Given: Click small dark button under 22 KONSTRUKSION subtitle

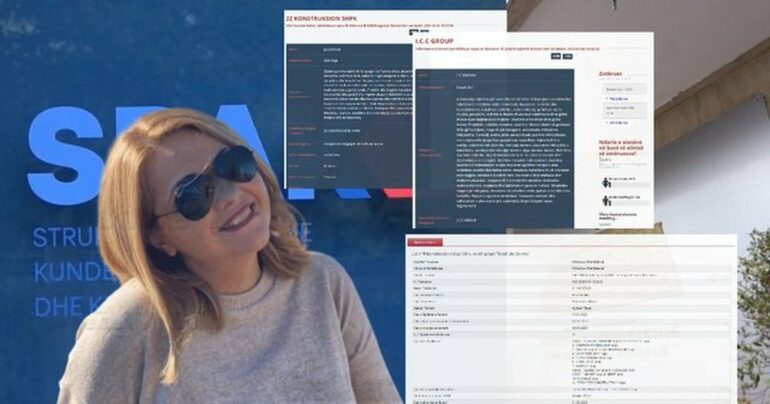Looking at the screenshot, I should point(411,32).
